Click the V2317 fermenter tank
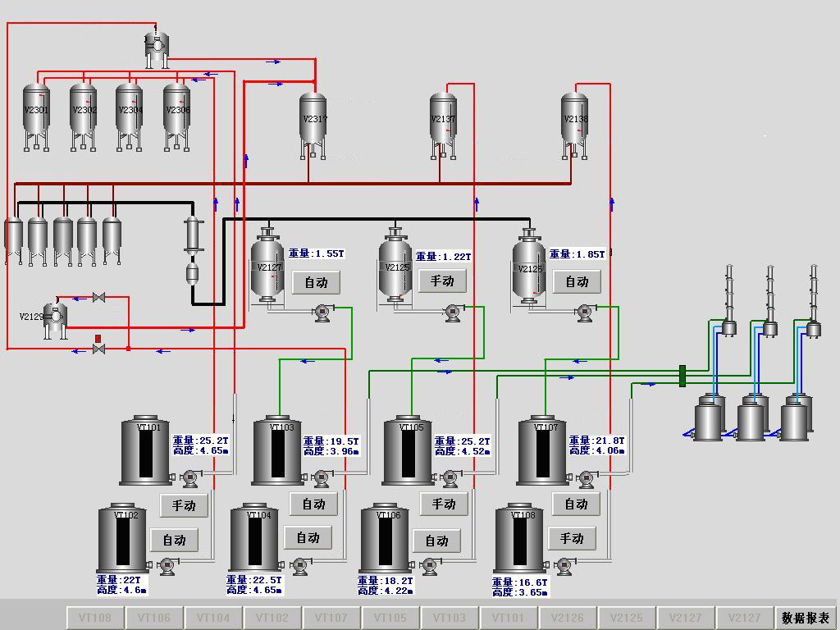Viewport: 840px width, 630px height. click(x=313, y=121)
